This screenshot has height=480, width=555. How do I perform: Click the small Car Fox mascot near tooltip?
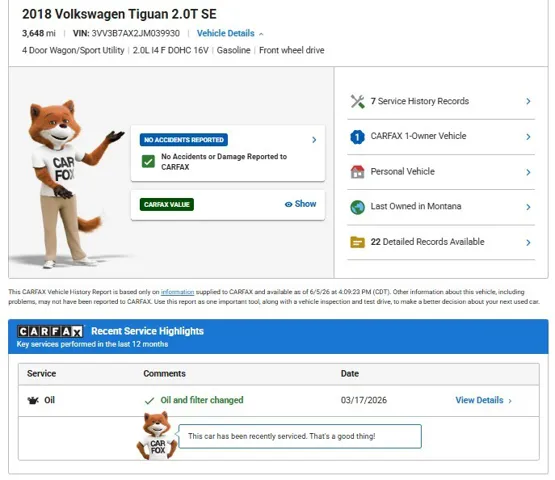click(157, 436)
